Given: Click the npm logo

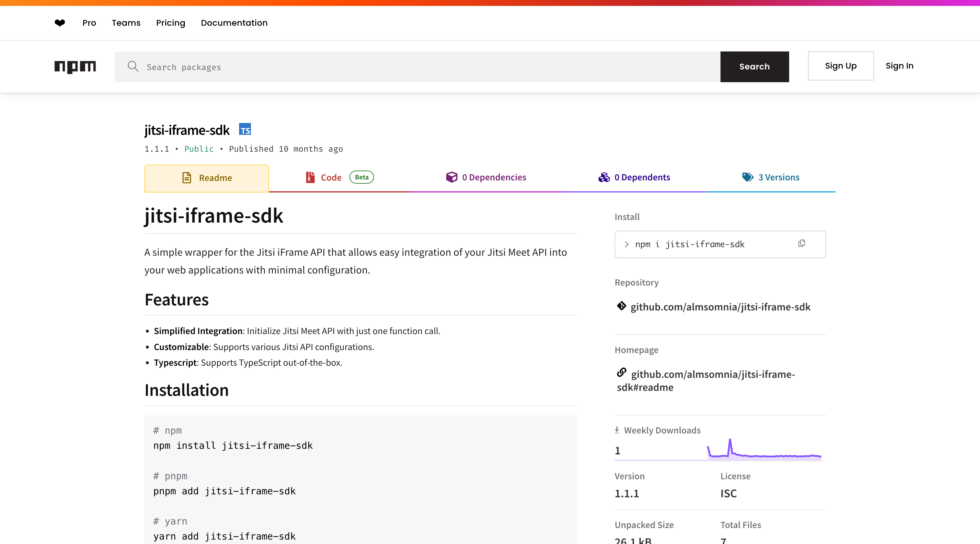Looking at the screenshot, I should (x=75, y=67).
